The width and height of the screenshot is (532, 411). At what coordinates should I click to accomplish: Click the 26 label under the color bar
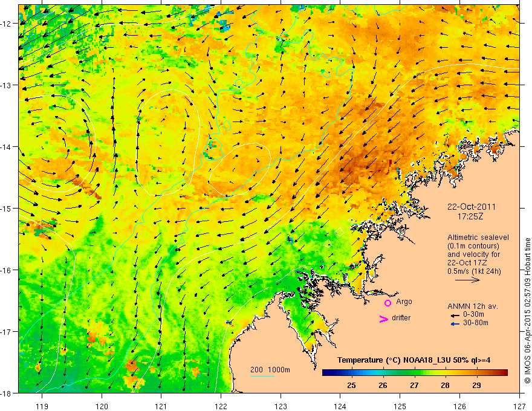[383, 385]
